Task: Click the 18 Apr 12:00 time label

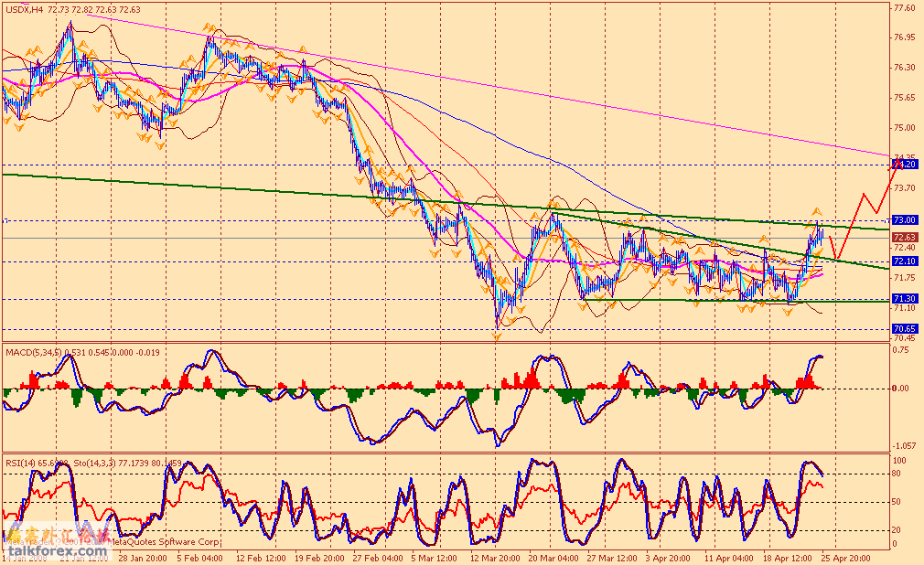Action: (x=787, y=558)
